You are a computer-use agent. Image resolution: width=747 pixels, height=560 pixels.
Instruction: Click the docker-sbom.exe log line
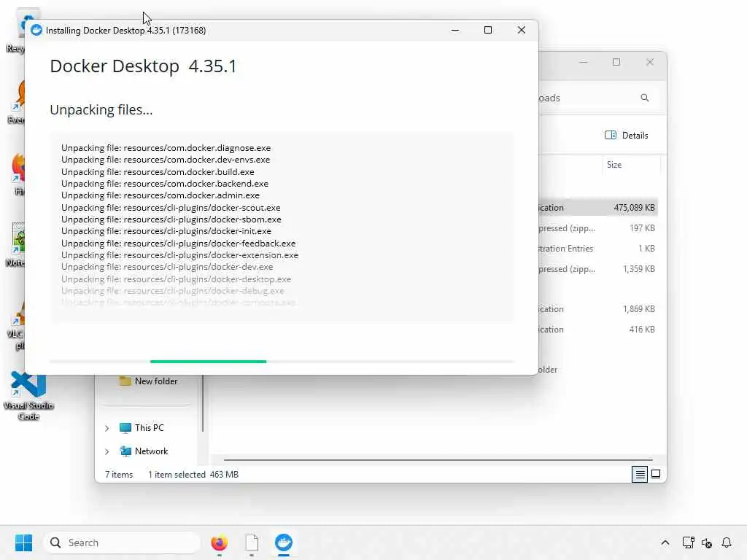coord(171,219)
